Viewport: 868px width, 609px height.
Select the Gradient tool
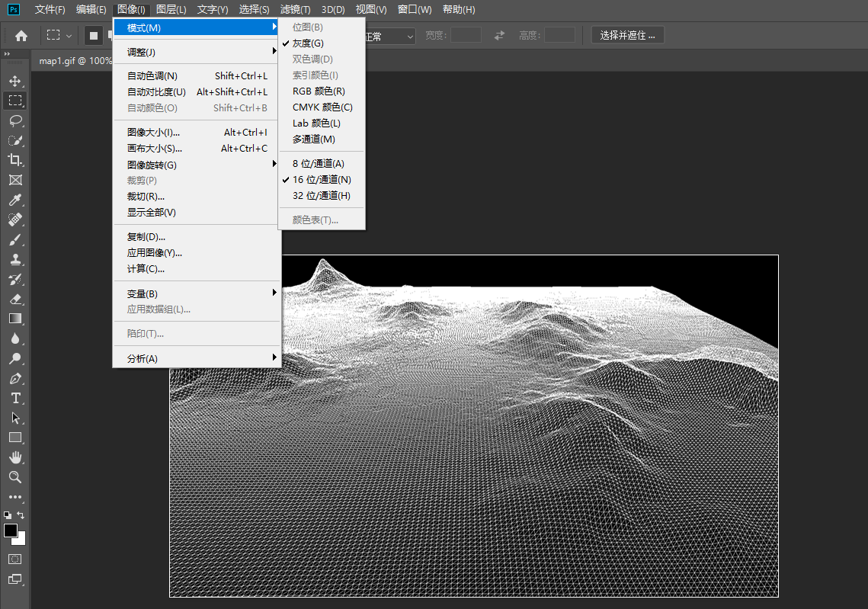click(15, 319)
